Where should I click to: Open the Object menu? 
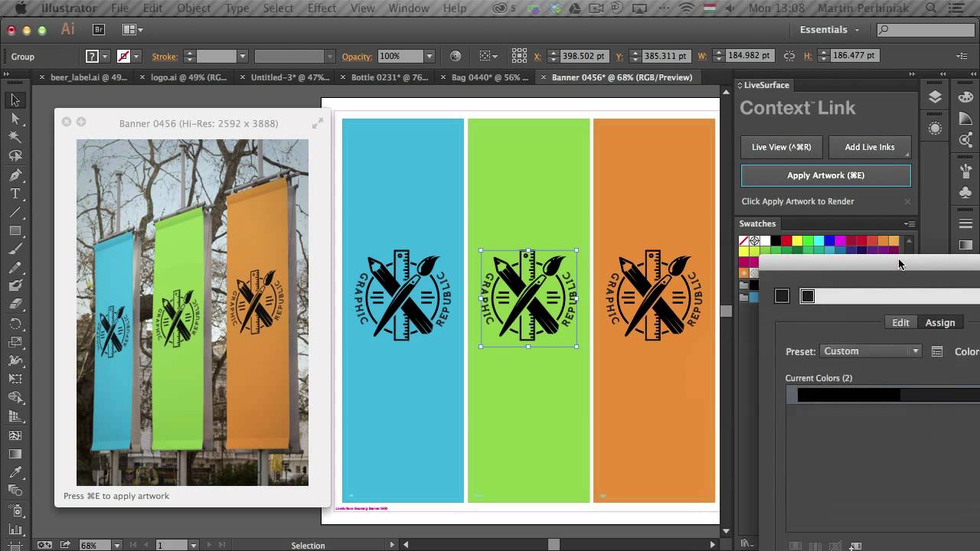(x=194, y=8)
